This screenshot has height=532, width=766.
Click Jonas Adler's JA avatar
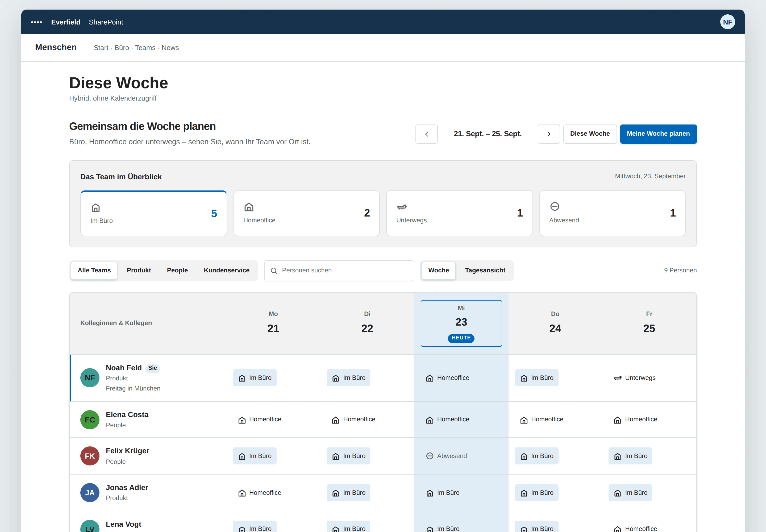90,493
